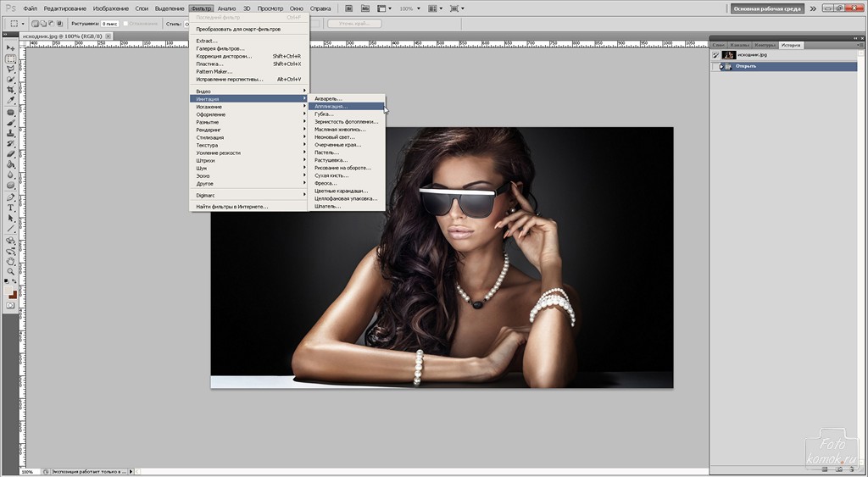Click the background color swatch

pyautogui.click(x=13, y=295)
